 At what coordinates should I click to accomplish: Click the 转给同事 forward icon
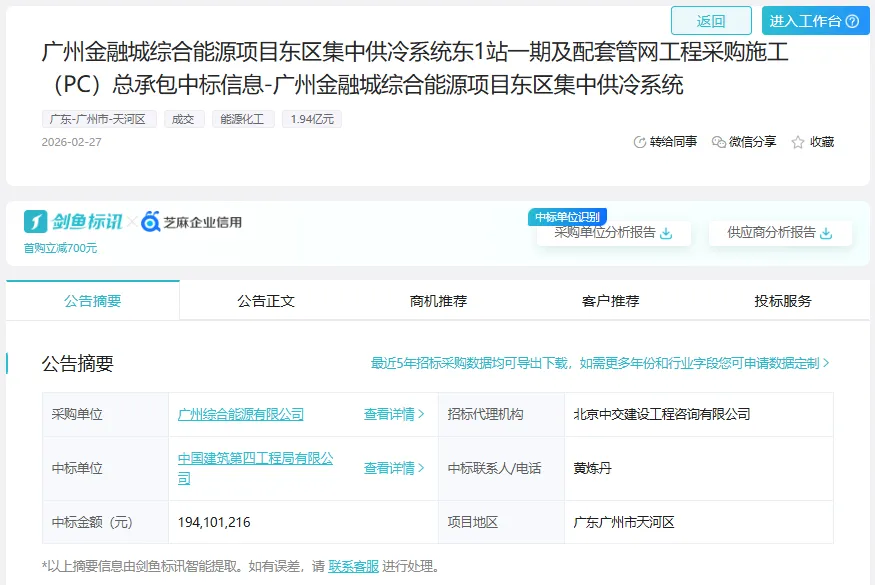pos(640,142)
